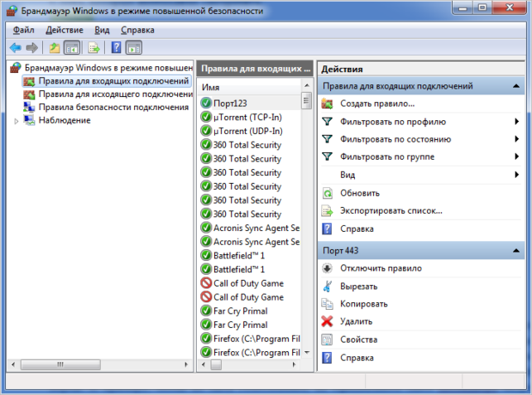Viewport: 532px width, 395px height.
Task: Click the rules list vertical scrollbar thumb
Action: click(306, 100)
